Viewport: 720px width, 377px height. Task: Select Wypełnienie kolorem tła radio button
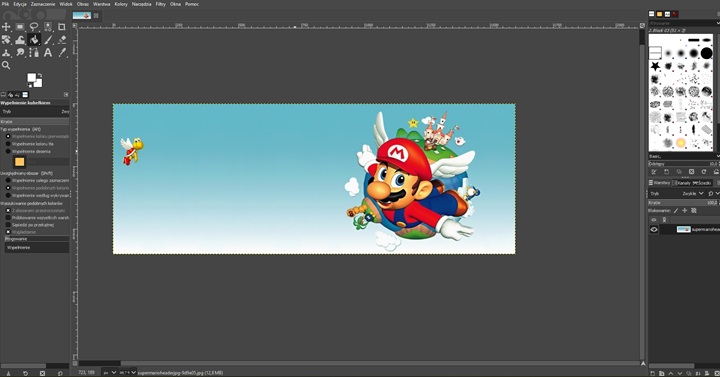8,144
